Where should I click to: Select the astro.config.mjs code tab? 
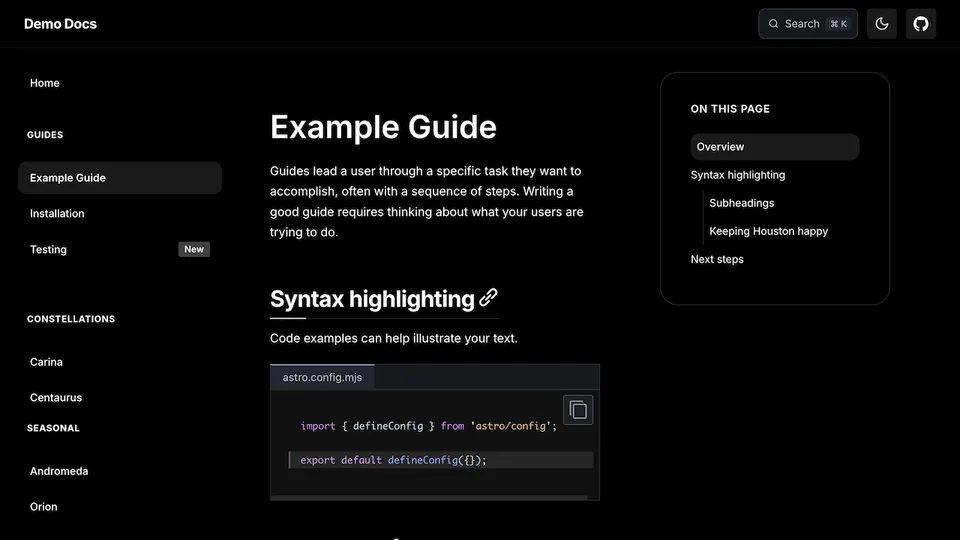pyautogui.click(x=322, y=377)
